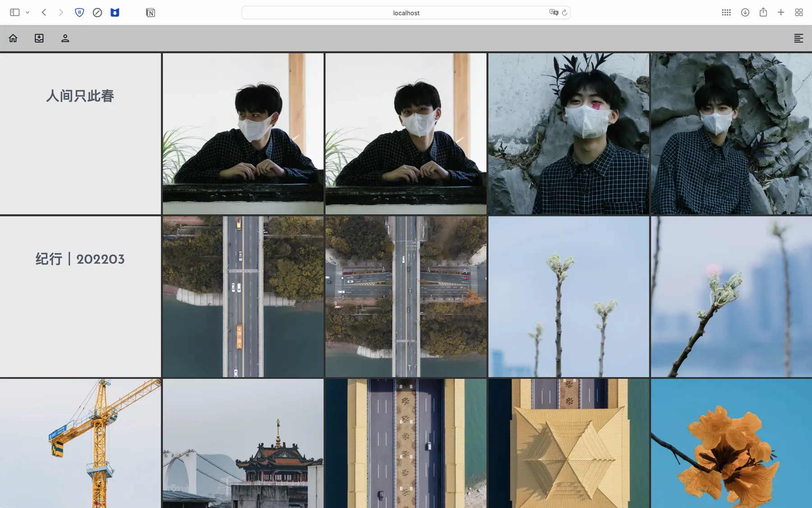The image size is (812, 508).
Task: Go forward to the next page
Action: point(61,13)
